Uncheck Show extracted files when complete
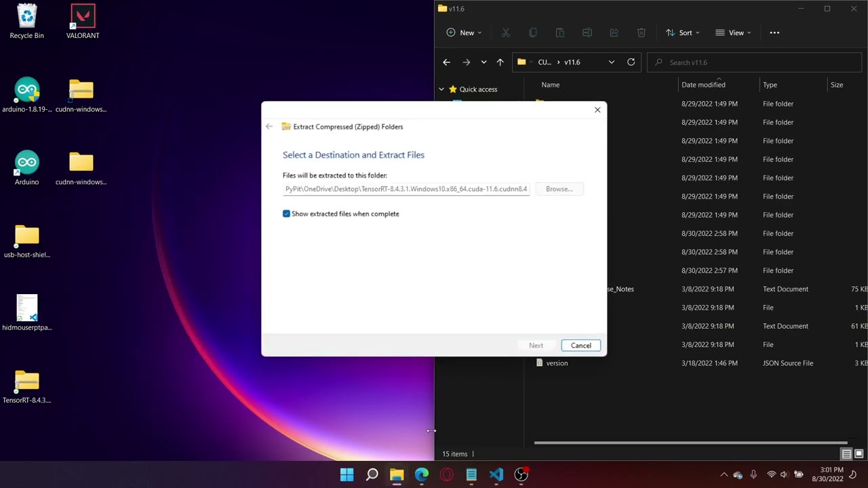The height and width of the screenshot is (488, 868). pos(286,213)
